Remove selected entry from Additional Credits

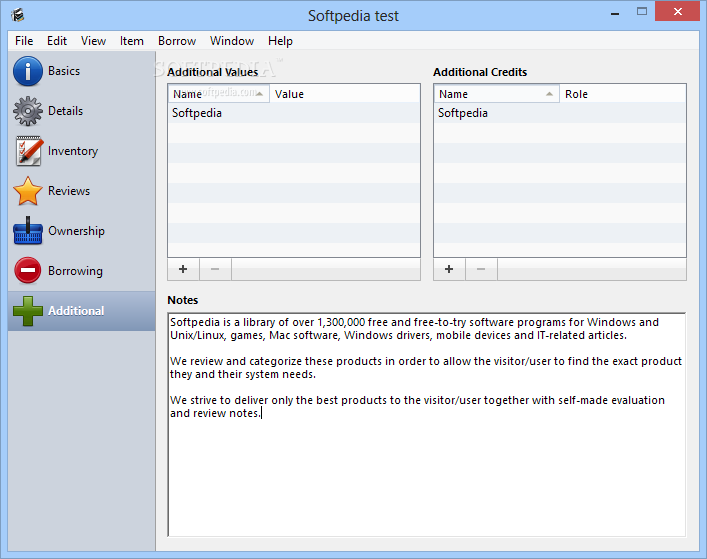pos(481,269)
